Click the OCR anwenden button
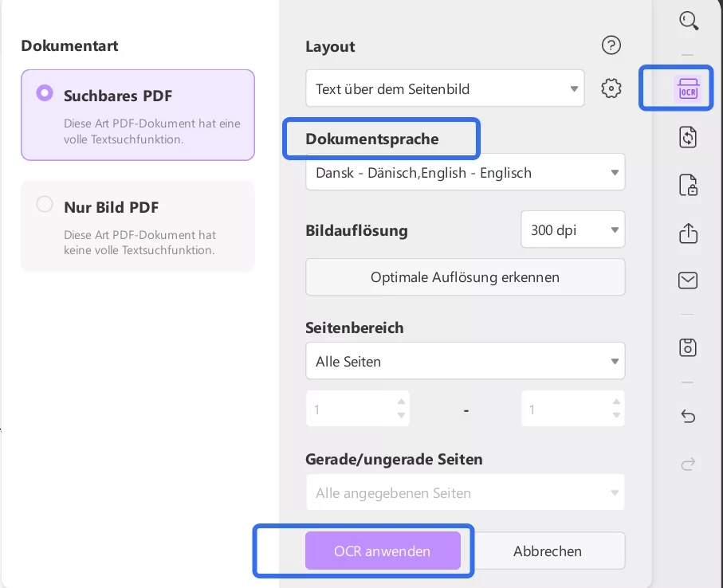The width and height of the screenshot is (723, 588). (383, 551)
